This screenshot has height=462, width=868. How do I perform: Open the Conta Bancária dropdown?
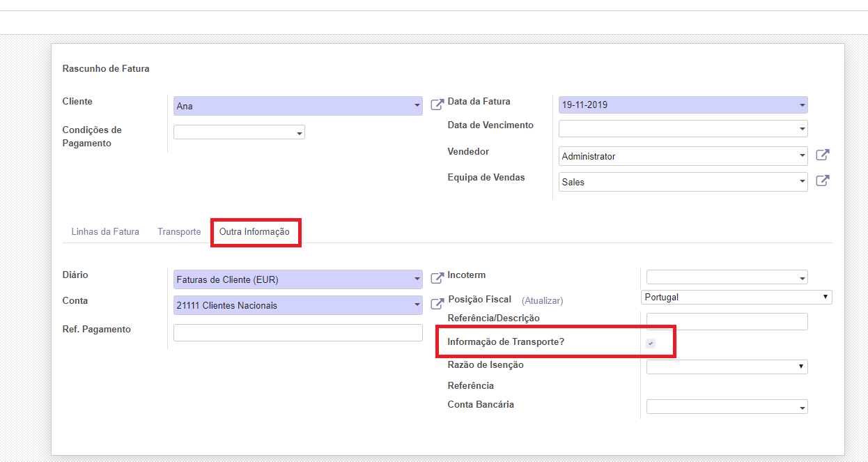click(x=727, y=407)
